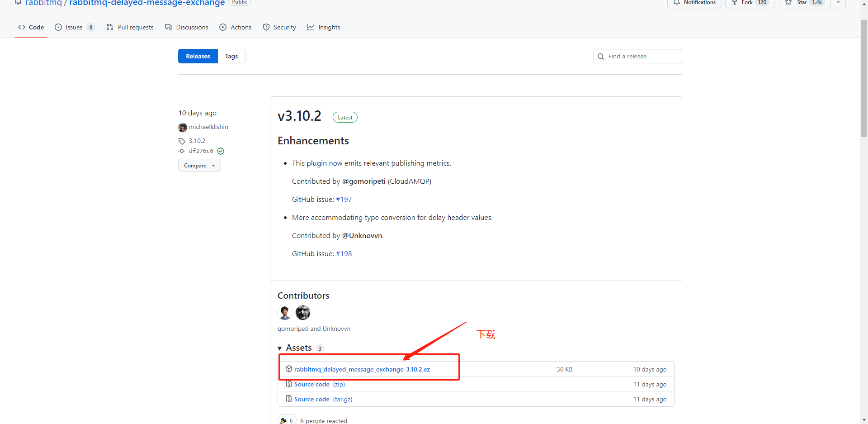This screenshot has height=424, width=868.
Task: Click the Issues count badge 8
Action: point(91,27)
